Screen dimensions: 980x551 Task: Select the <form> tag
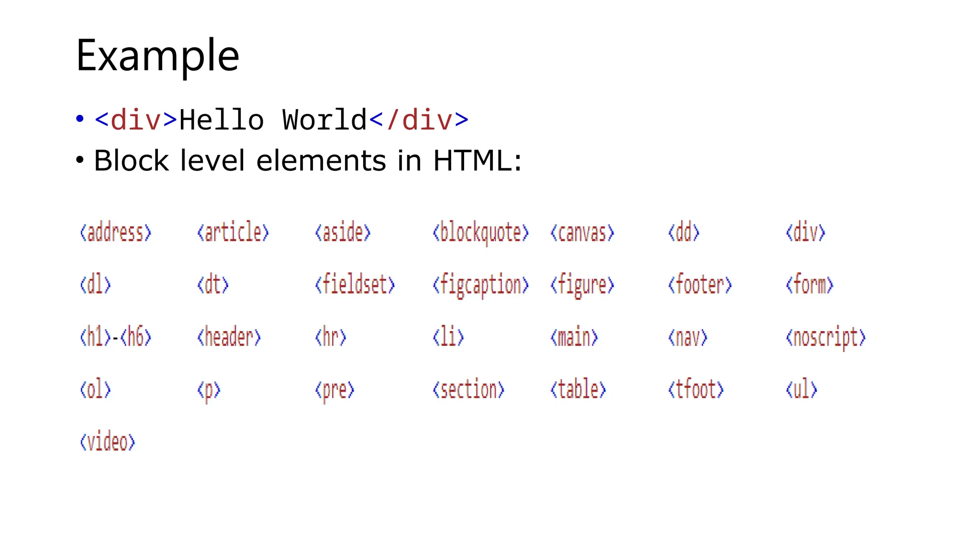[809, 285]
